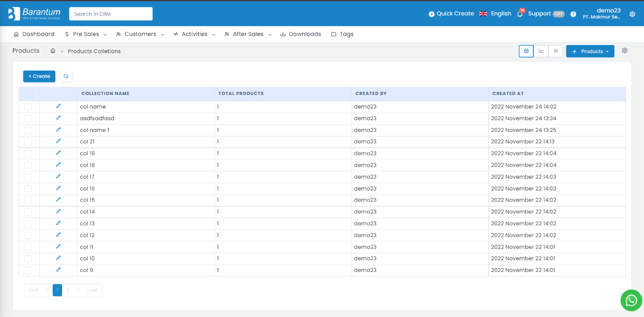Open the blue Products dropdown button
This screenshot has height=317, width=644.
(590, 51)
